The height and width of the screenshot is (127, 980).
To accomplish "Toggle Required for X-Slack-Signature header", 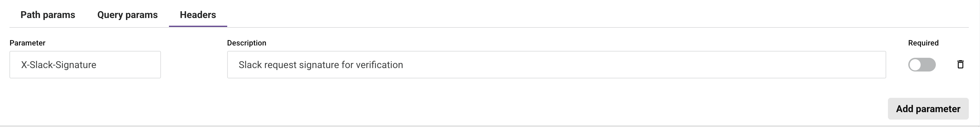I will coord(921,64).
